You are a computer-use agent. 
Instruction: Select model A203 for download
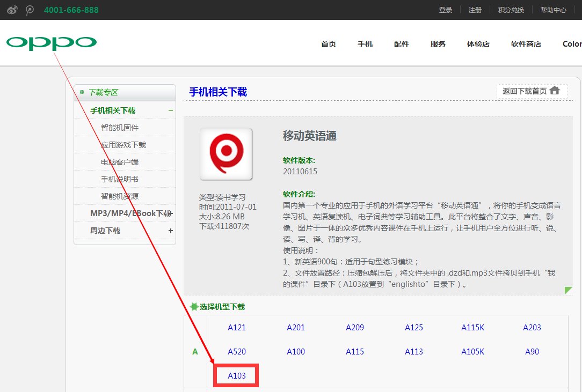532,328
